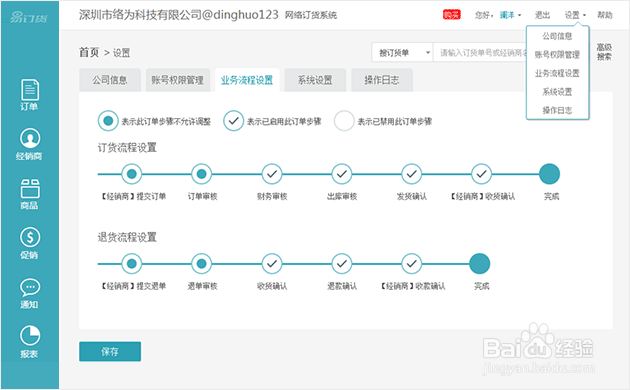This screenshot has width=630, height=390.
Task: Toggle the 出库审核 step checkmark
Action: [342, 174]
